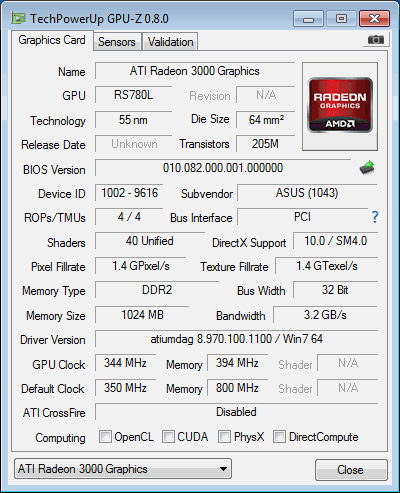Minimize the GPU-Z window
Screen dimensions: 400x493
coord(308,19)
